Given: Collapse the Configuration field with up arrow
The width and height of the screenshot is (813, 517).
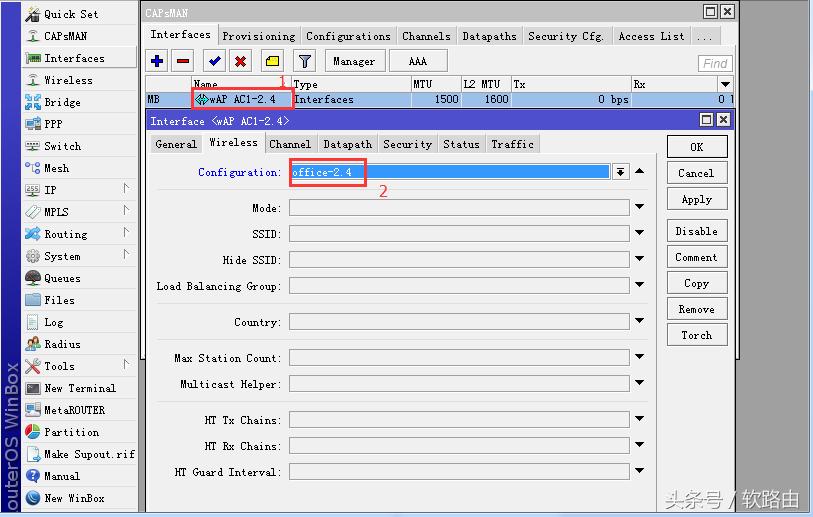Looking at the screenshot, I should 640,171.
